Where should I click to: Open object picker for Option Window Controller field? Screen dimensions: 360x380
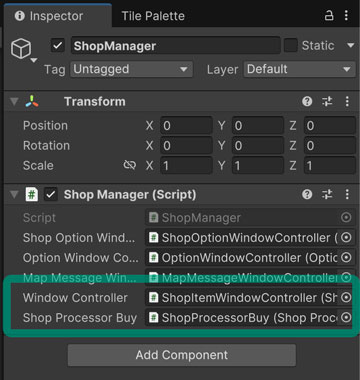point(346,258)
